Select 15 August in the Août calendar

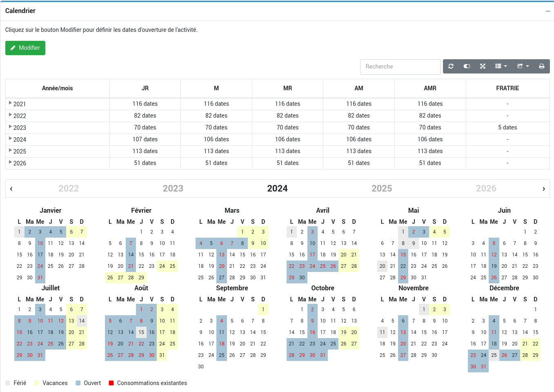[x=141, y=332]
